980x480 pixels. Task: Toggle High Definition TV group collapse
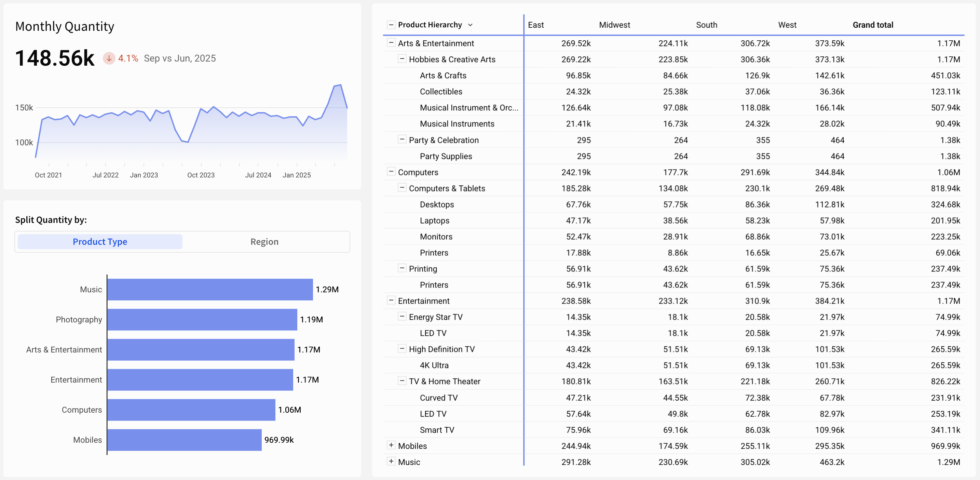tap(402, 348)
